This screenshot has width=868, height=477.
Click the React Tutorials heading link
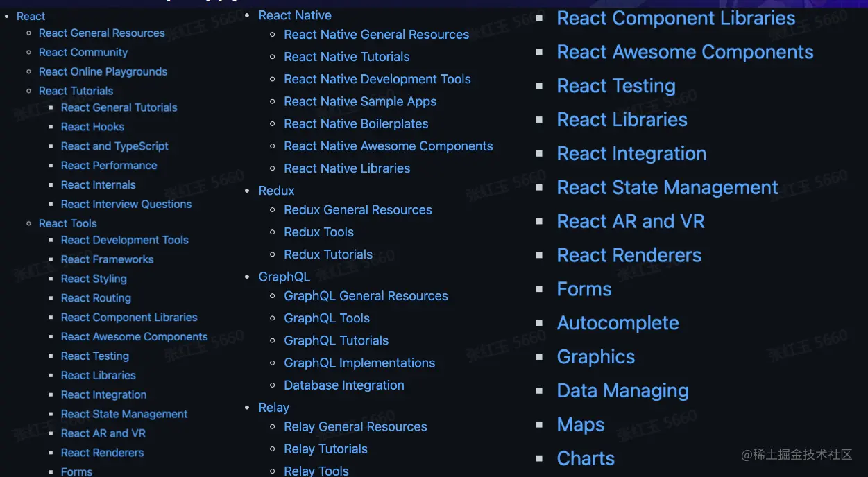(x=76, y=91)
